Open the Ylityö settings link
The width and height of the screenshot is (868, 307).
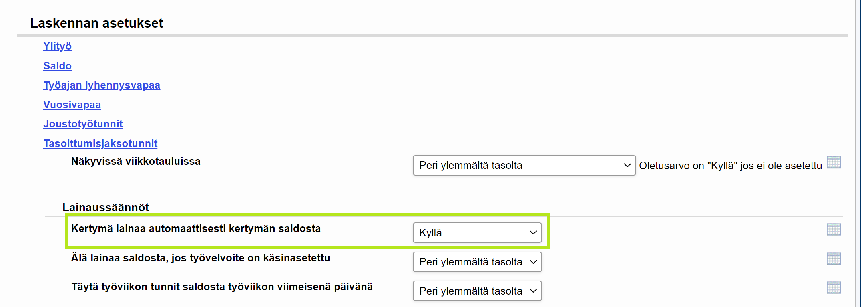coord(57,46)
